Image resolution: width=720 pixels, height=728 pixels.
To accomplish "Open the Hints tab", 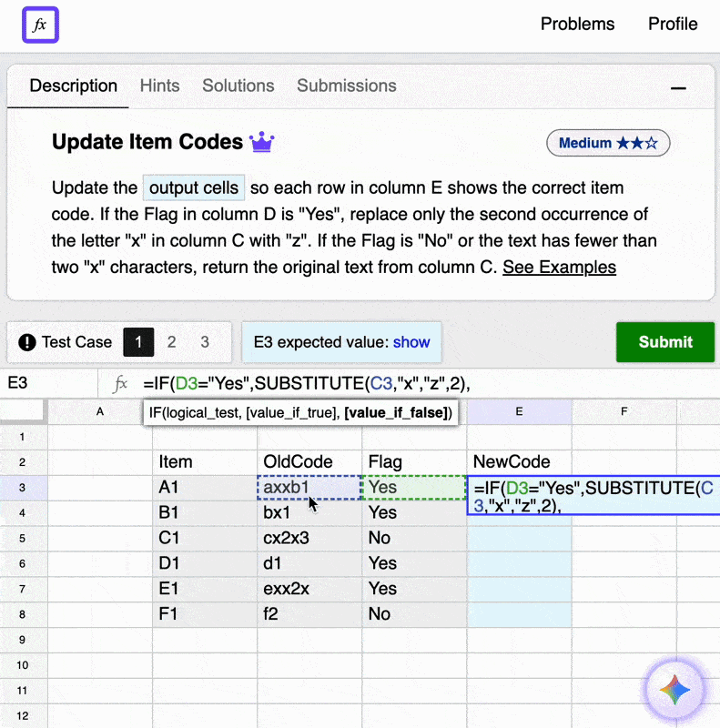I will pos(159,86).
